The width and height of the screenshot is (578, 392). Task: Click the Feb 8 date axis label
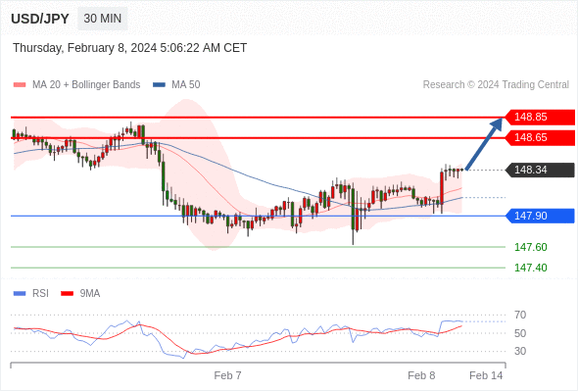pos(421,375)
